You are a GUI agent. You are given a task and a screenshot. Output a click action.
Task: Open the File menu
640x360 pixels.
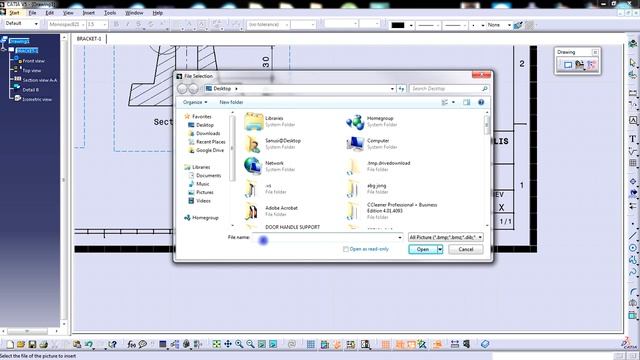point(32,13)
